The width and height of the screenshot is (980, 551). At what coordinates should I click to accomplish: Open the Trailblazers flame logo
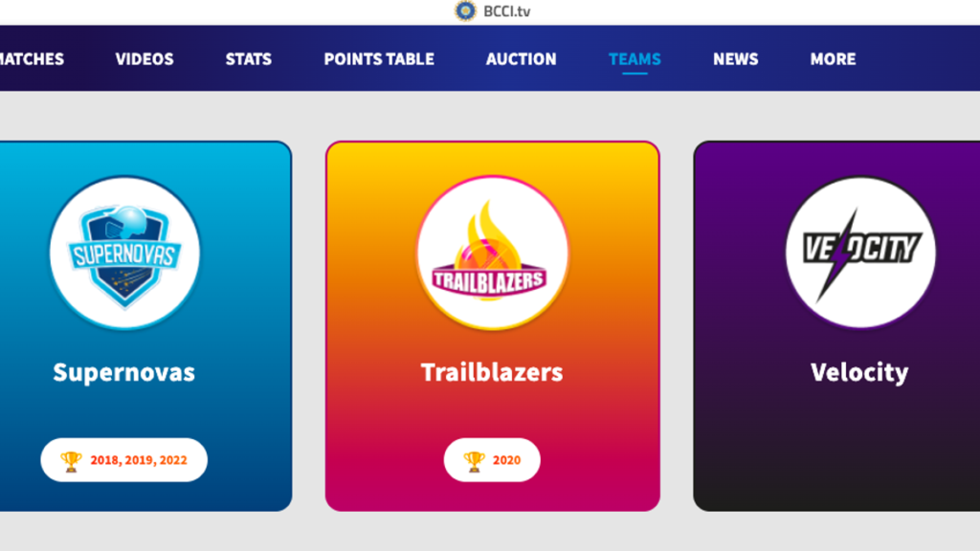(x=493, y=253)
